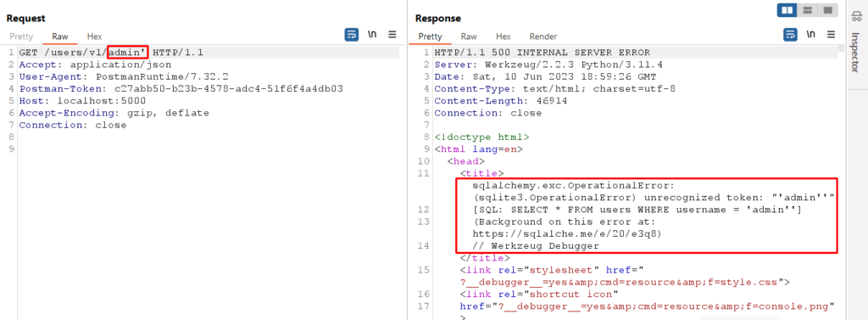The height and width of the screenshot is (320, 868).
Task: Open the Request panel hamburger menu
Action: pos(392,35)
